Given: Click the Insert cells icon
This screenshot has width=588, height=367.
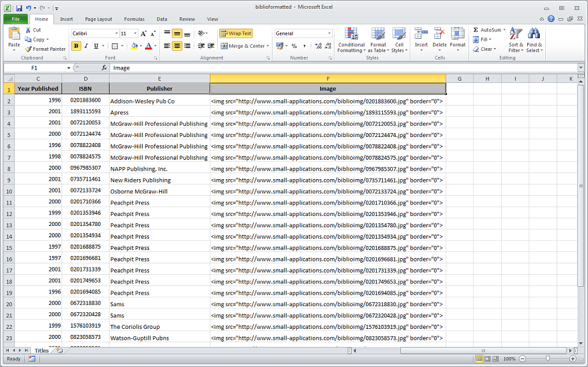Looking at the screenshot, I should pos(421,34).
